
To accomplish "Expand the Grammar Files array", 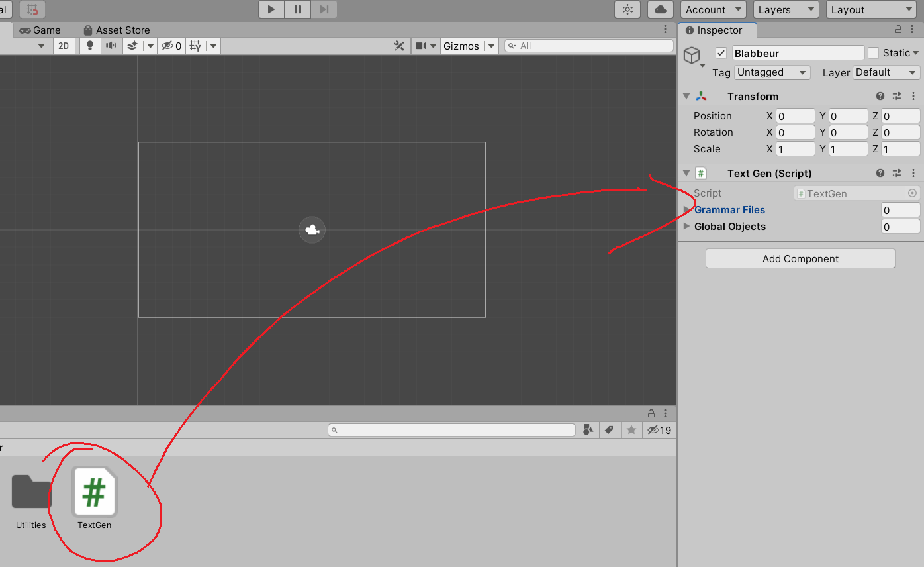I will click(x=686, y=210).
